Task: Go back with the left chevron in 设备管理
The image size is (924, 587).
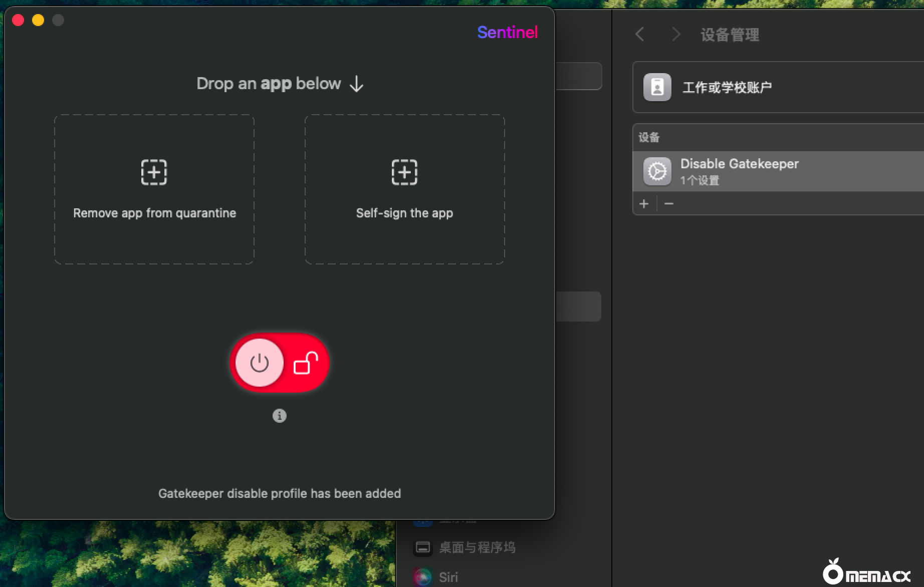Action: pyautogui.click(x=640, y=35)
